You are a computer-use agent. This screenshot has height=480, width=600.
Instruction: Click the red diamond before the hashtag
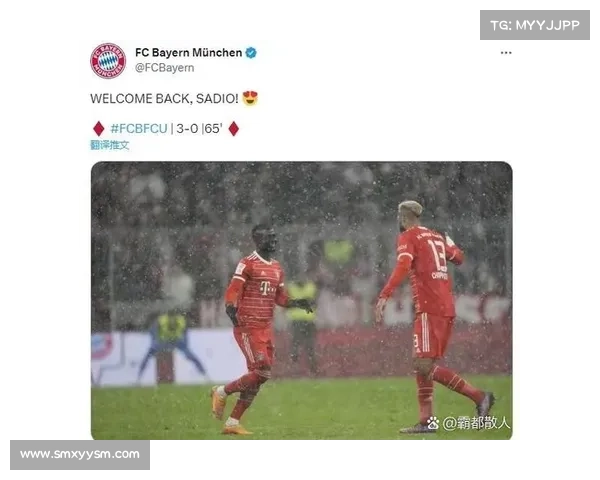[99, 129]
